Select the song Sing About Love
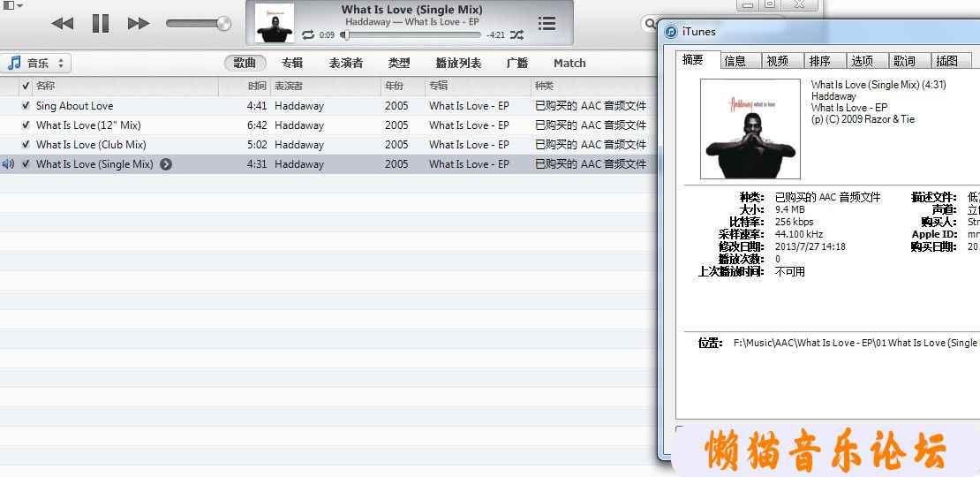The height and width of the screenshot is (477, 980). pyautogui.click(x=74, y=106)
